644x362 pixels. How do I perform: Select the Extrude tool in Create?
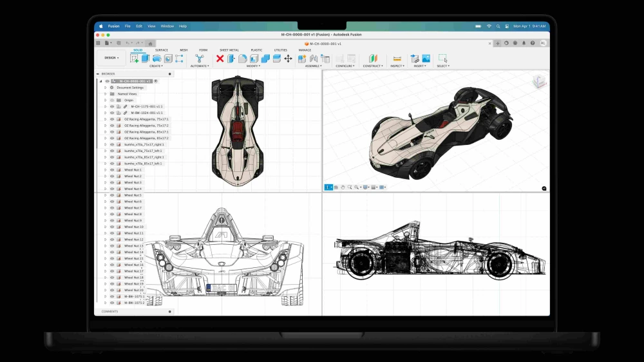[146, 59]
